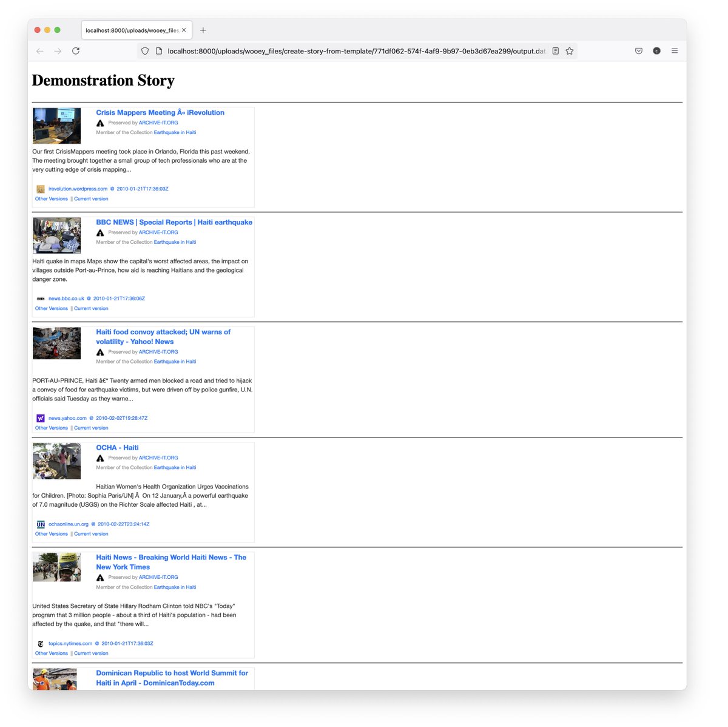This screenshot has height=727, width=728.
Task: Open the Crisis Mappers Meeting title link
Action: [160, 113]
